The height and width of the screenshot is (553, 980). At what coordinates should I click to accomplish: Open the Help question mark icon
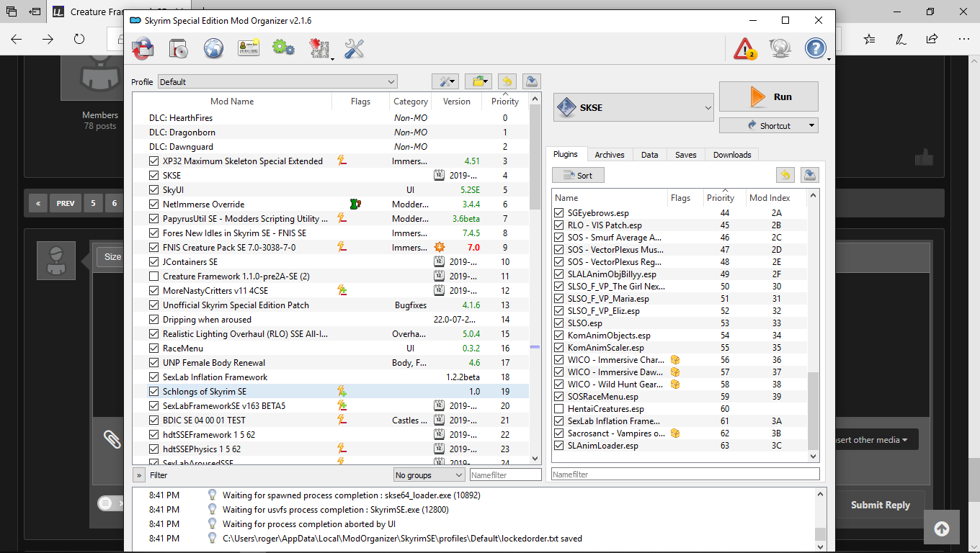[816, 48]
